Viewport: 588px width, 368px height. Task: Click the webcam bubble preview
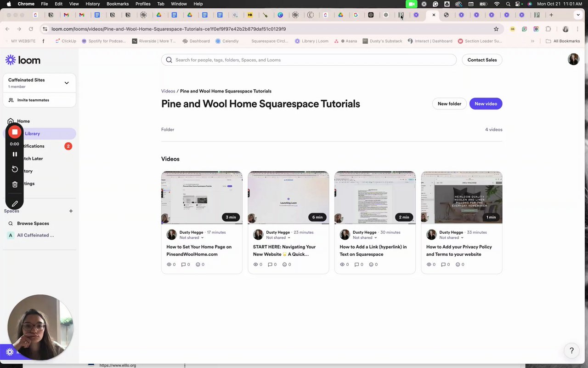click(40, 328)
